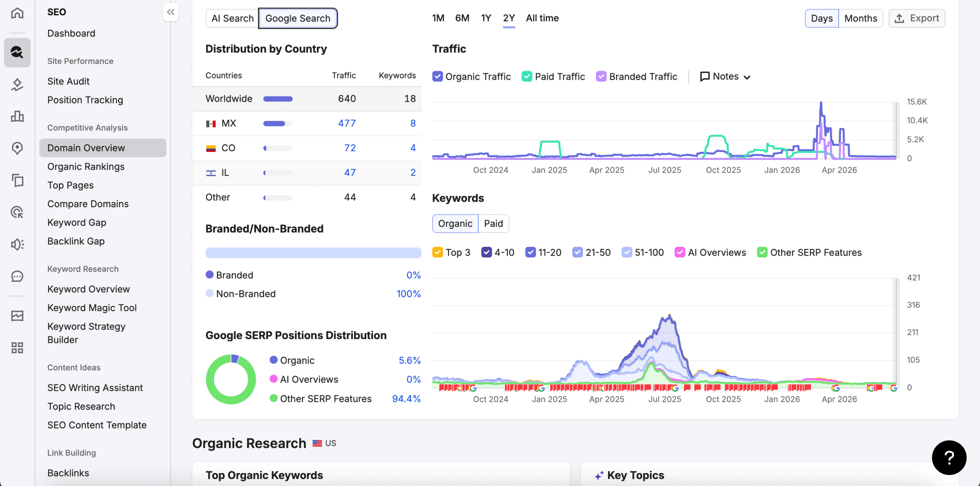Click the Key Topics sparkle icon

pyautogui.click(x=599, y=476)
